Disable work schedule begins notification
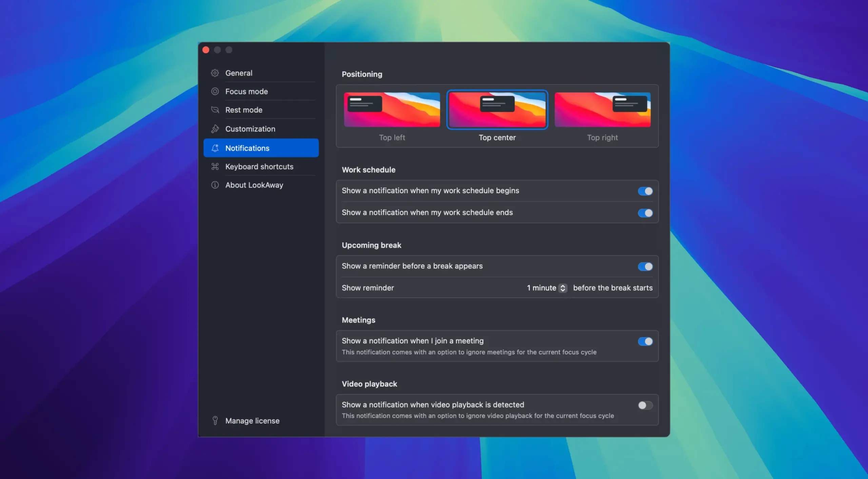This screenshot has width=868, height=479. 645,191
